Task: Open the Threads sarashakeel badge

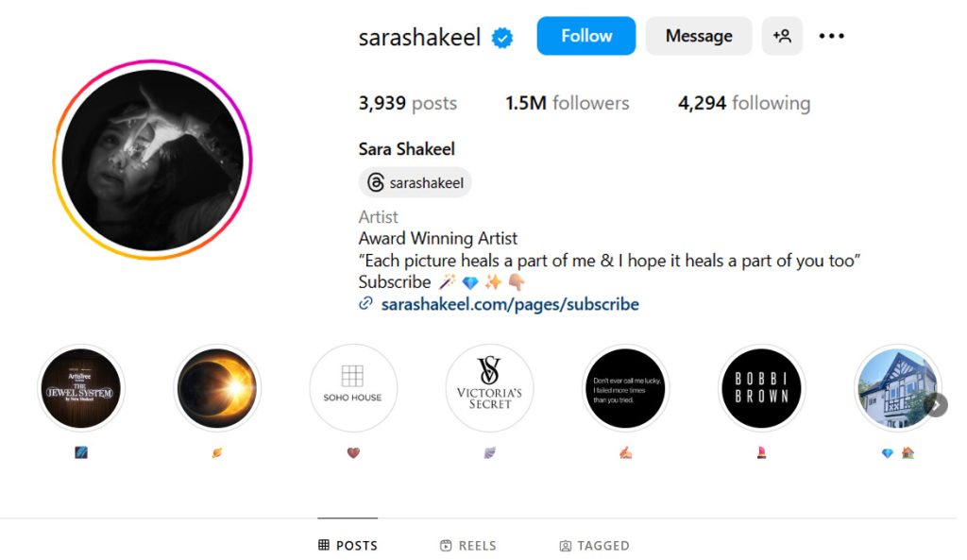Action: pyautogui.click(x=416, y=182)
